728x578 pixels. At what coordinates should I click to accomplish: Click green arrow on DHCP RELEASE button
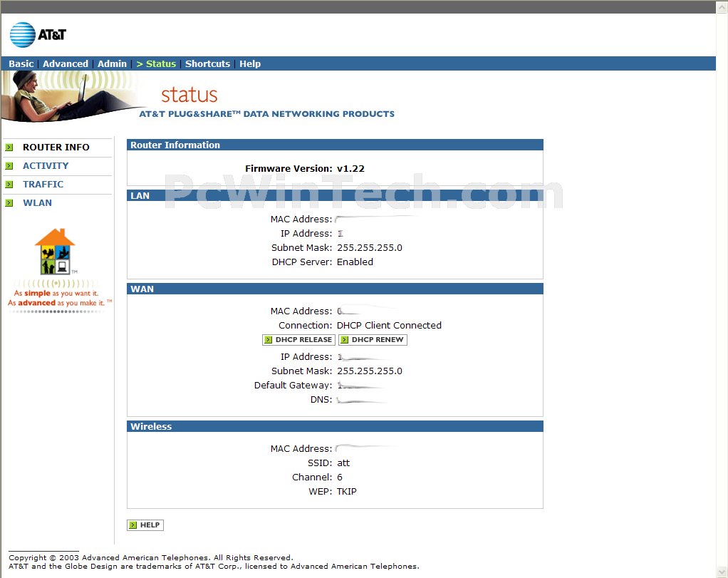[268, 340]
